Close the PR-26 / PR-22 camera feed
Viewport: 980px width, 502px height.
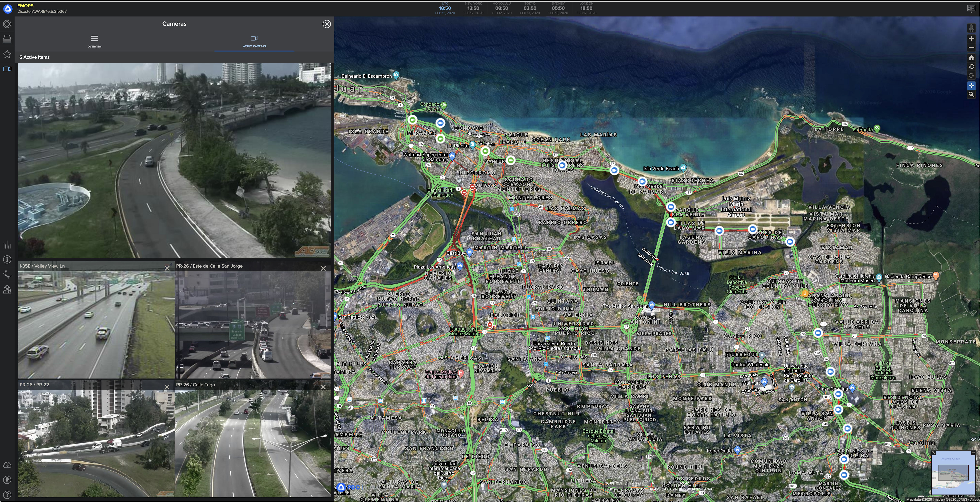[x=167, y=387]
